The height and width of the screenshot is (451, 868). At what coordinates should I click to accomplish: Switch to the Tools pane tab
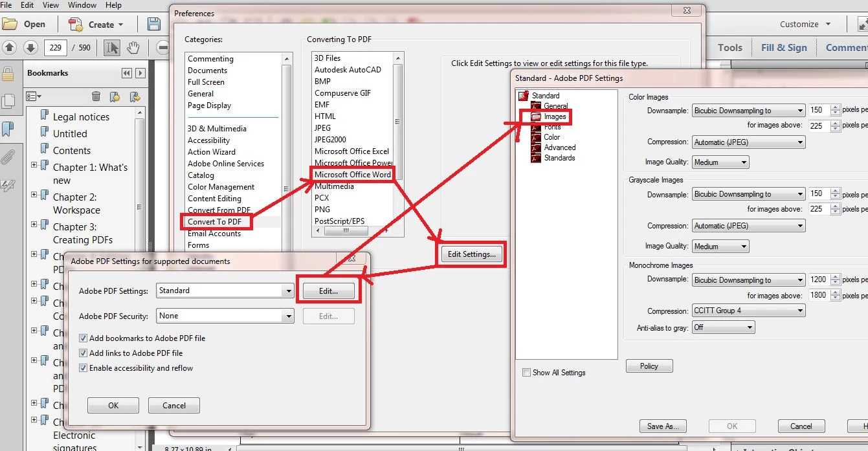[x=729, y=47]
